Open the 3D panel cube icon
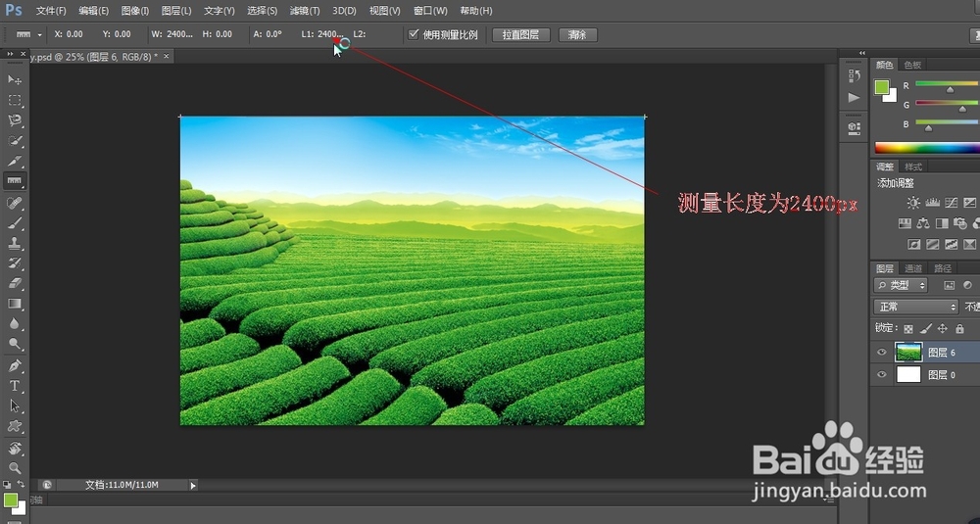 pos(854,127)
